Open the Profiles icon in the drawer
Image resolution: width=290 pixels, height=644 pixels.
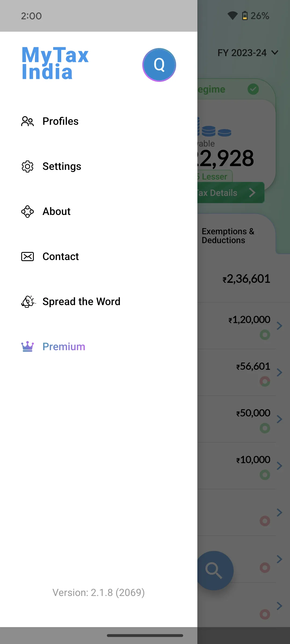coord(27,122)
